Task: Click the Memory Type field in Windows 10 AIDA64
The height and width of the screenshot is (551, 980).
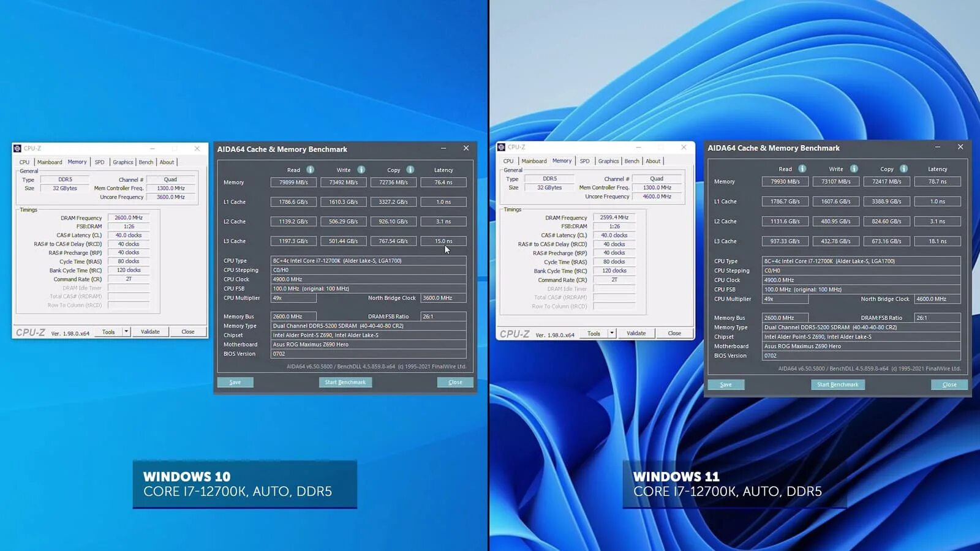Action: point(369,326)
